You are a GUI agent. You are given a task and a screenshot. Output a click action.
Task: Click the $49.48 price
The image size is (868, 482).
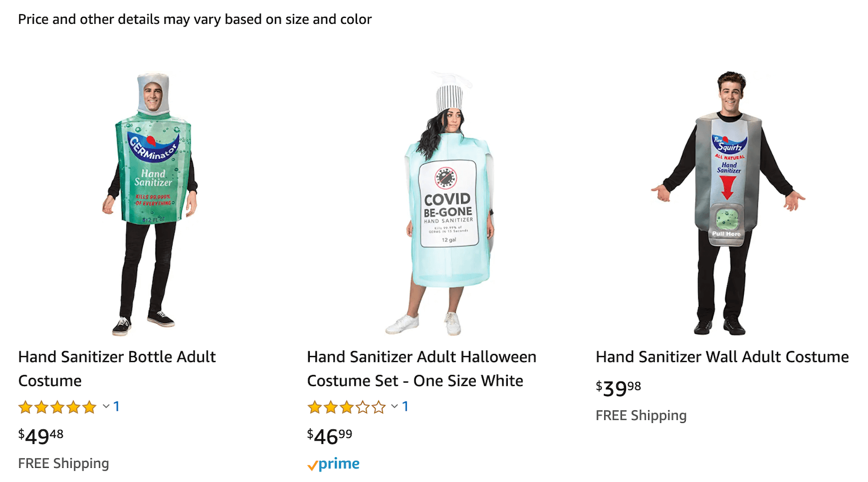click(41, 436)
